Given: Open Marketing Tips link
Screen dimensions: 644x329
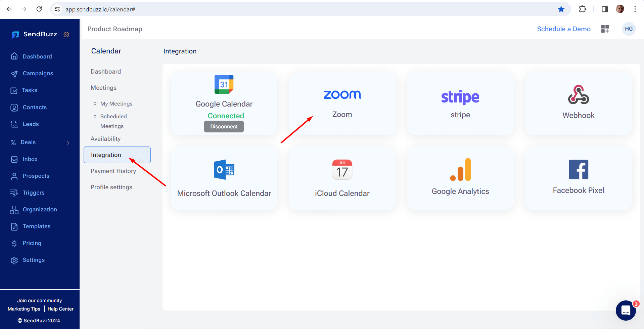Looking at the screenshot, I should click(x=24, y=309).
